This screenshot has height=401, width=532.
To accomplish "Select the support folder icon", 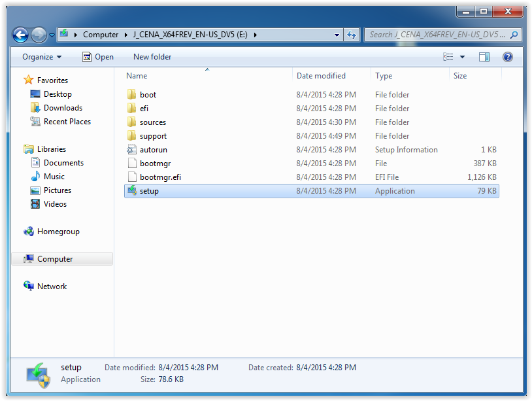I will (x=131, y=136).
